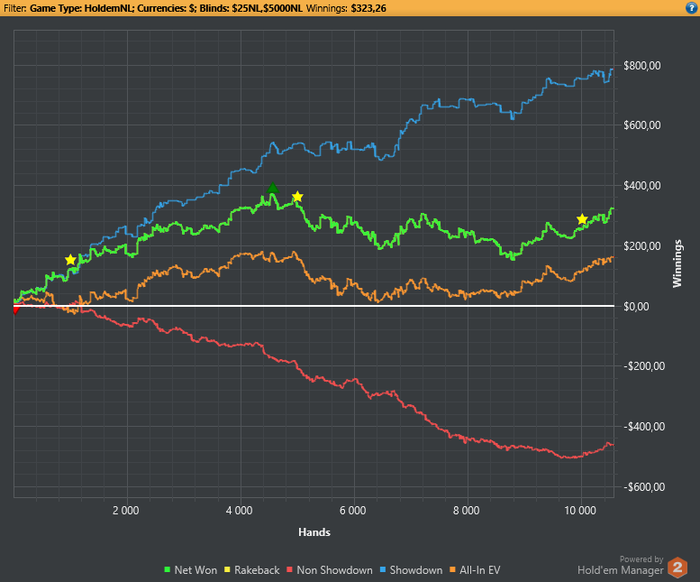Click the $600,00 y-axis label
The image size is (700, 582).
pyautogui.click(x=642, y=125)
